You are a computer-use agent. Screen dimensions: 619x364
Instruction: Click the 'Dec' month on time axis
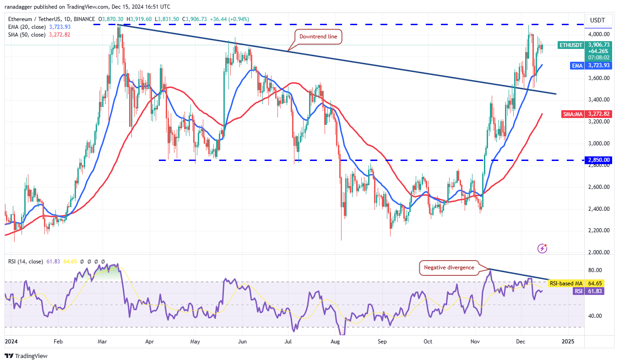pos(521,341)
